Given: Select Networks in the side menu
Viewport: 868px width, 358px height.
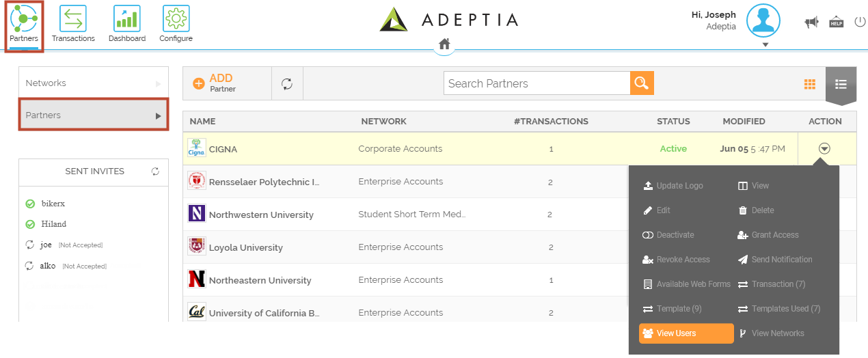Looking at the screenshot, I should tap(94, 83).
